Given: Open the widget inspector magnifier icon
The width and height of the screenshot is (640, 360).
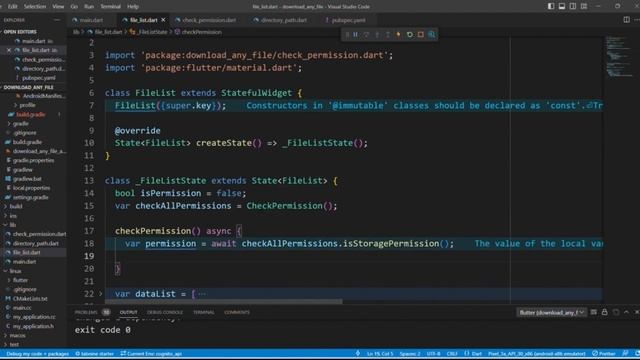Looking at the screenshot, I should pyautogui.click(x=431, y=35).
